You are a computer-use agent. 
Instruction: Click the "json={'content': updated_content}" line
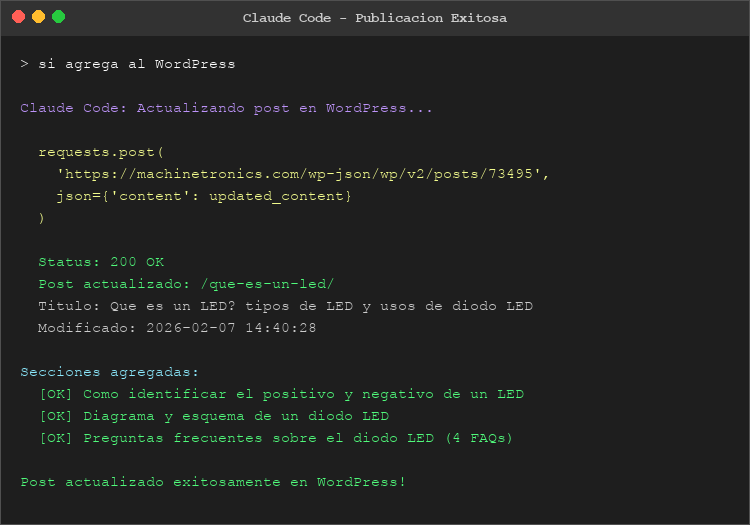click(x=204, y=197)
